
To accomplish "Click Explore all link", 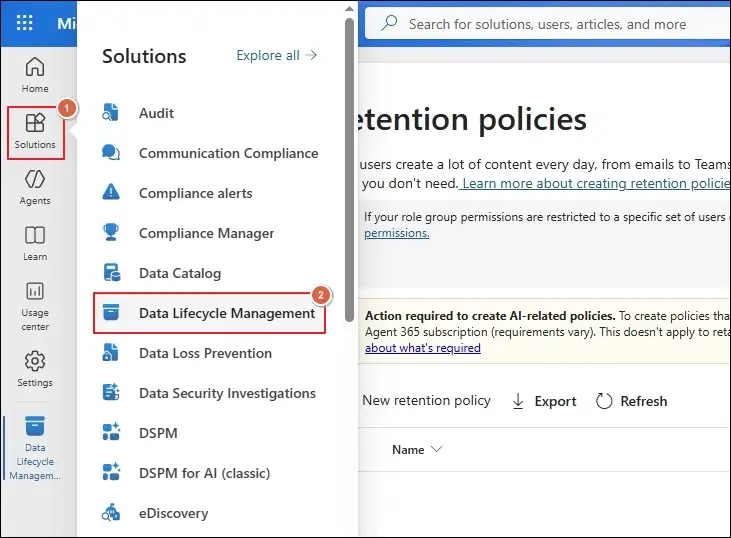I will point(276,55).
